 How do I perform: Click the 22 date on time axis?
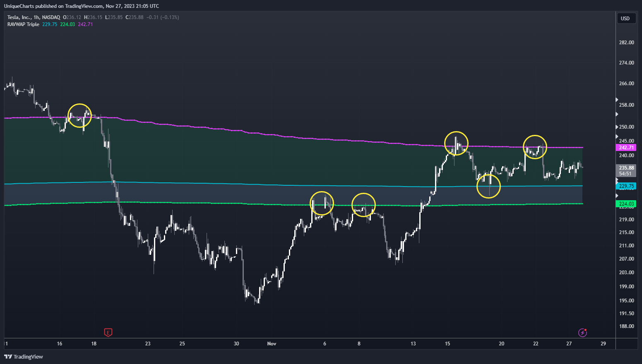click(536, 344)
